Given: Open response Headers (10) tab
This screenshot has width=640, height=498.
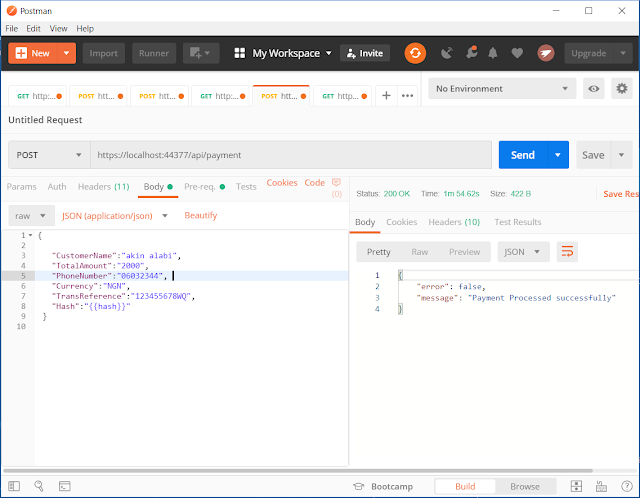Looking at the screenshot, I should 454,222.
